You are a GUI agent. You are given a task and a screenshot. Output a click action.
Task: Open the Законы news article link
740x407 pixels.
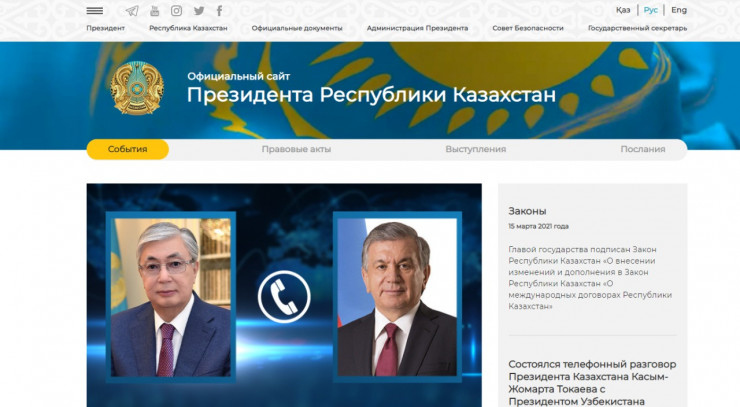point(527,211)
